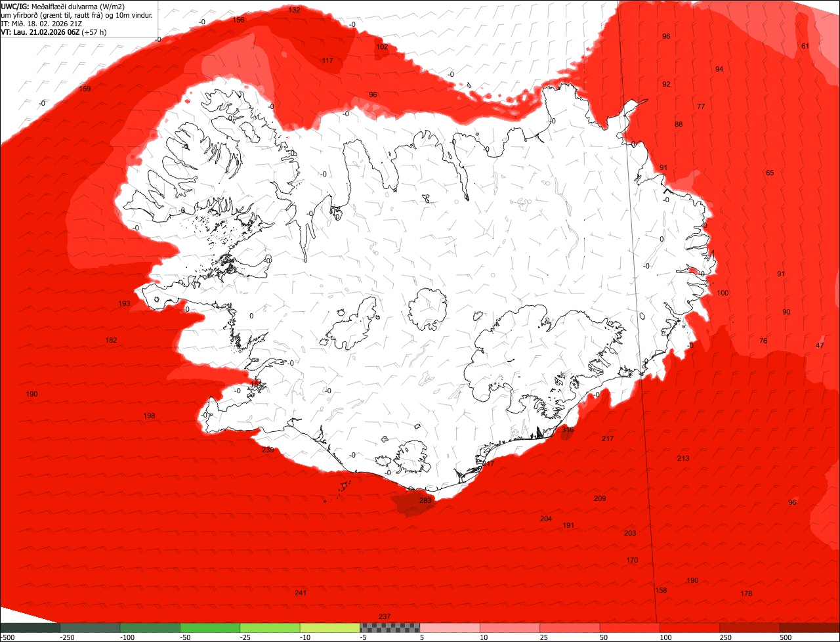Click the flux value 239 near the southwest coast
This screenshot has width=840, height=642.
(x=268, y=450)
